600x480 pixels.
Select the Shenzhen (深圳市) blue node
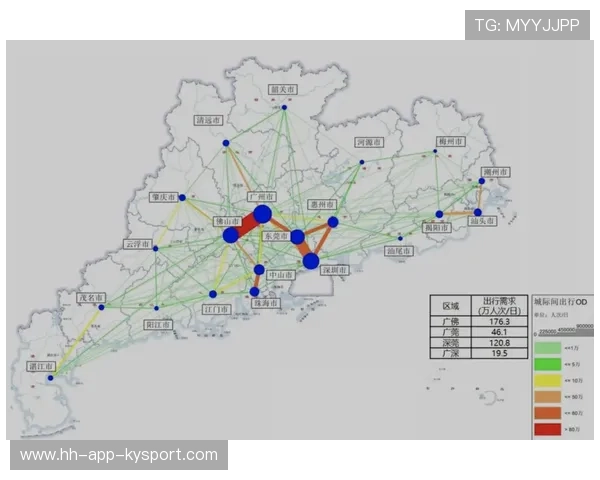click(311, 261)
